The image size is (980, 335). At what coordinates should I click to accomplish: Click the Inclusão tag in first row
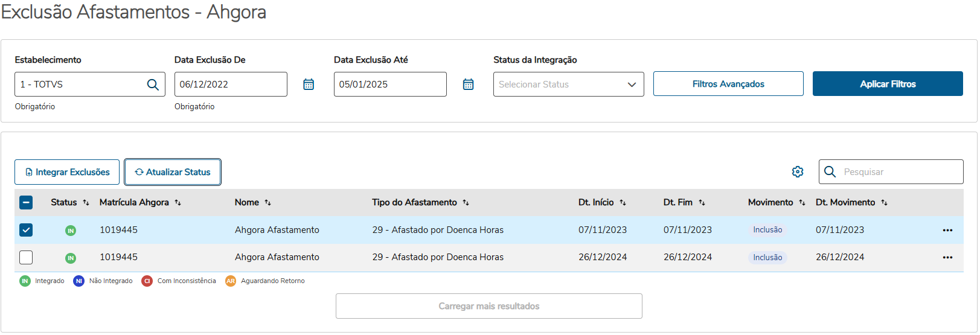[x=767, y=230]
